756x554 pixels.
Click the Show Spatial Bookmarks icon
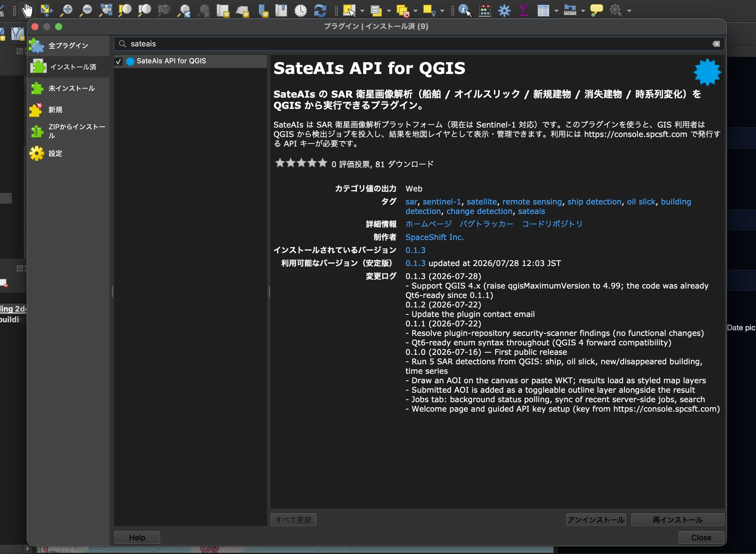click(x=281, y=10)
